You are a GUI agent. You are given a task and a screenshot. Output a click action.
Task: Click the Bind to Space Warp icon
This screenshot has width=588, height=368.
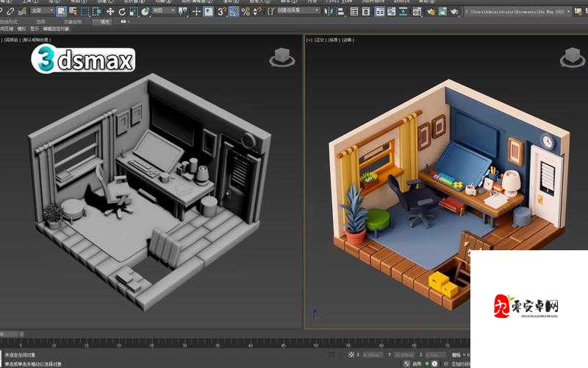22,12
